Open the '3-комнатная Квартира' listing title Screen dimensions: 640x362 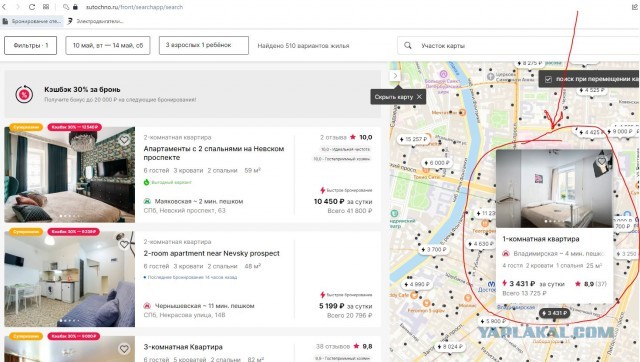point(183,347)
